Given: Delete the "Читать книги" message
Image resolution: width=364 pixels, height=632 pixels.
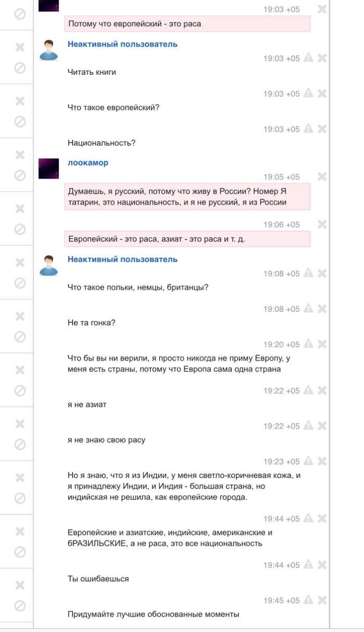Looking at the screenshot, I should click(x=322, y=58).
